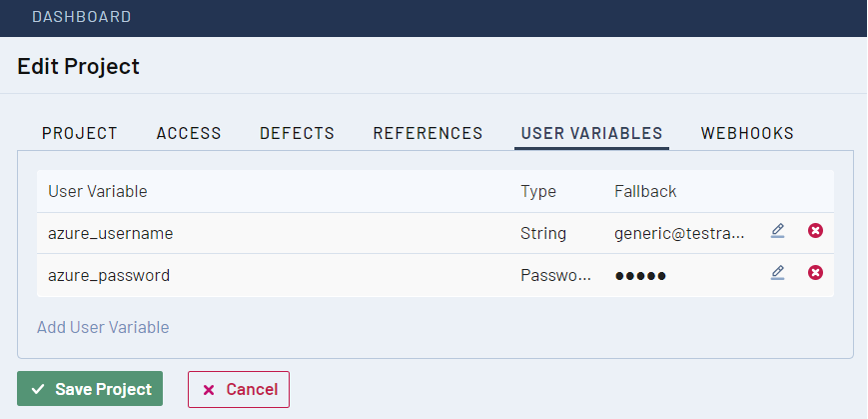
Task: Edit the azure_username variable pencil icon
Action: click(777, 231)
